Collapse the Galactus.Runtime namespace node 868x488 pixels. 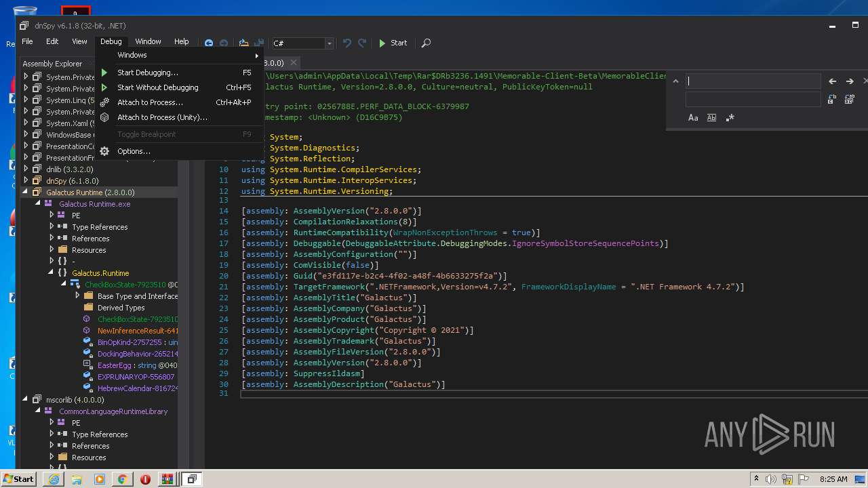click(52, 272)
